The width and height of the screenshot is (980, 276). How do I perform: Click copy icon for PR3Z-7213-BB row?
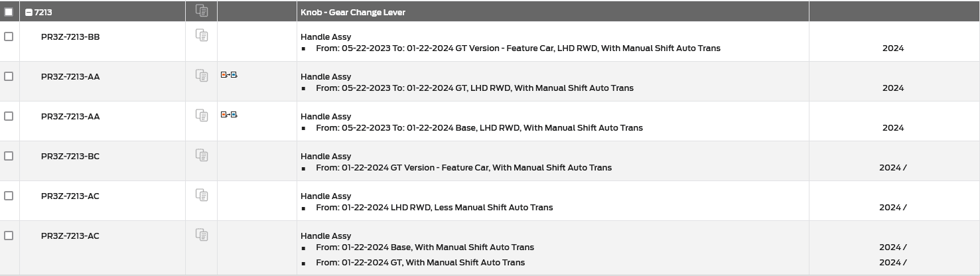point(202,36)
